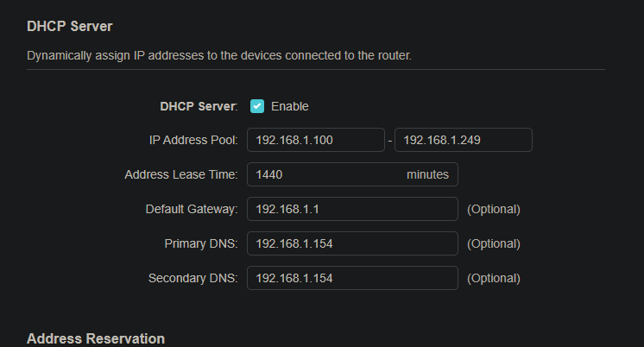This screenshot has height=347, width=644.
Task: Click the Enable label beside the checkbox
Action: 289,106
